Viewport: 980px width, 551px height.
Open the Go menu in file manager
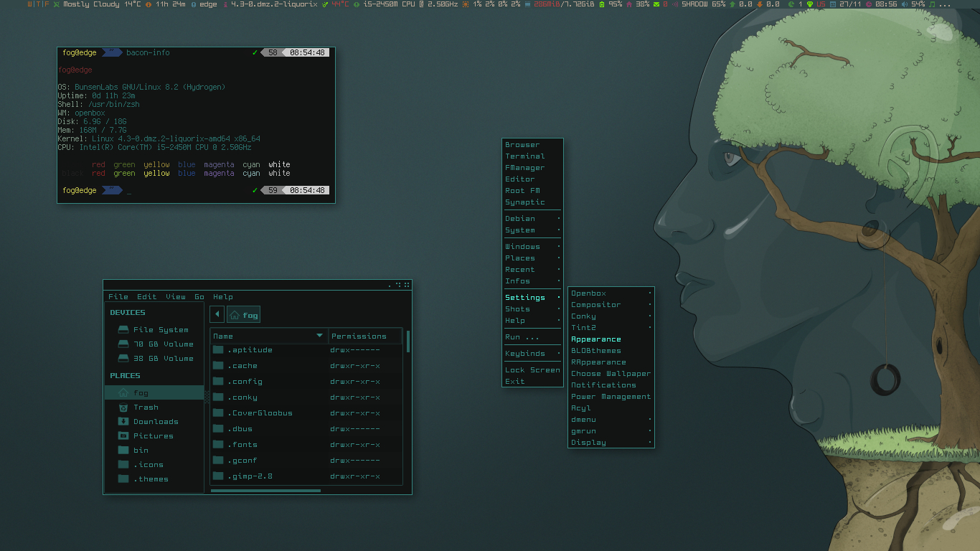199,297
